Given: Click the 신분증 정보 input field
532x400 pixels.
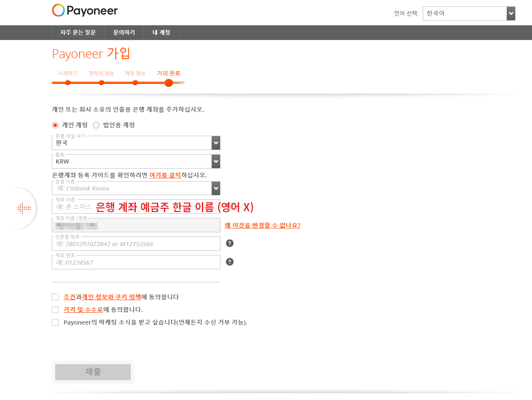Looking at the screenshot, I should click(x=136, y=244).
